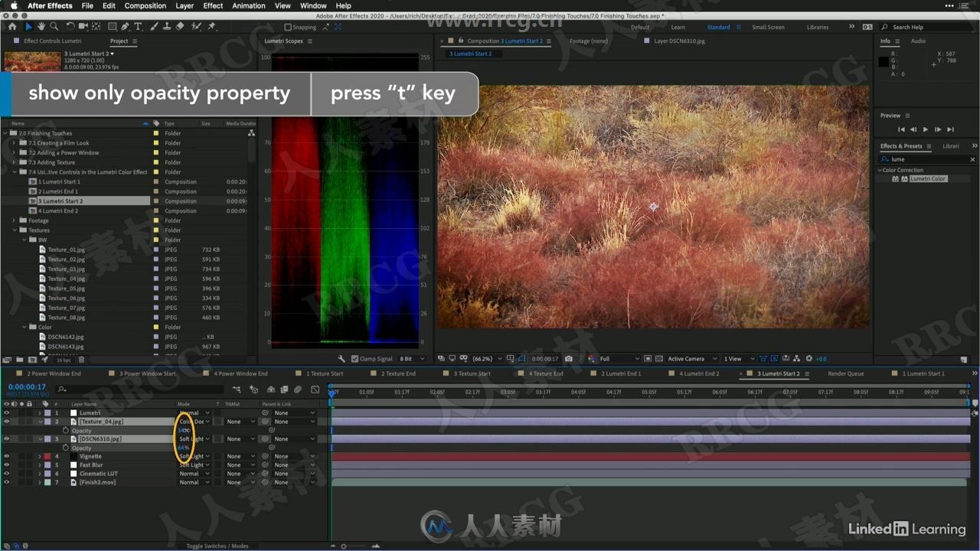Screen dimensions: 980x551
Task: Expand 7.1 Creating a Film Look folder
Action: tap(14, 143)
